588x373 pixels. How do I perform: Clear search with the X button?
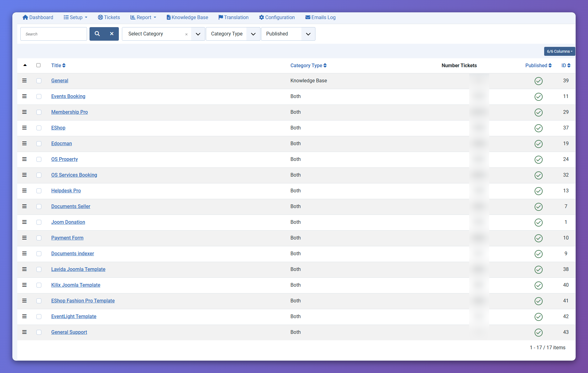point(112,34)
